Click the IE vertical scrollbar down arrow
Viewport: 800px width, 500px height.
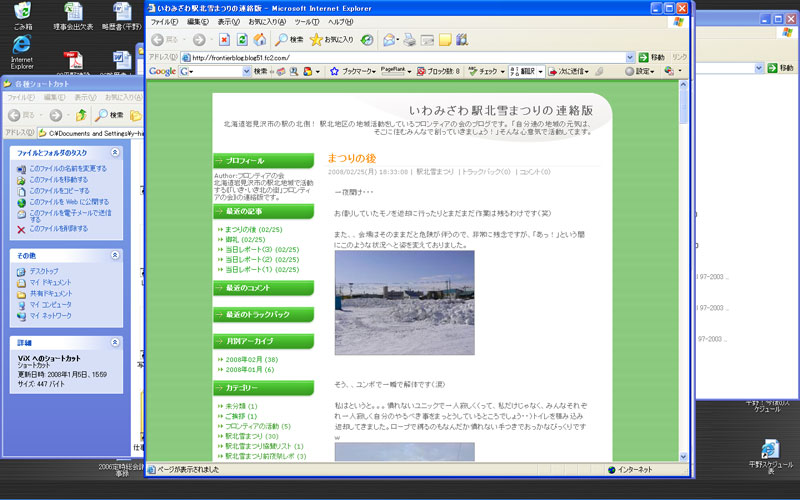tap(684, 457)
